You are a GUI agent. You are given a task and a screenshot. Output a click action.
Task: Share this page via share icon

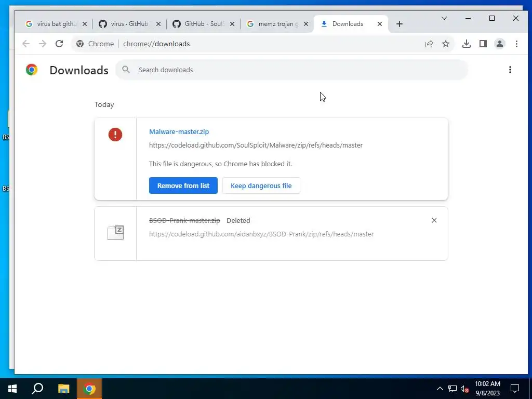[x=429, y=44]
